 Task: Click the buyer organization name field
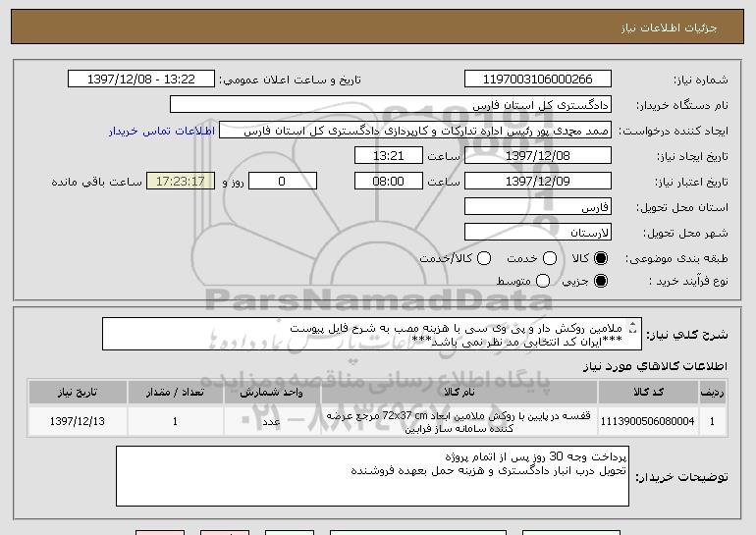coord(391,105)
